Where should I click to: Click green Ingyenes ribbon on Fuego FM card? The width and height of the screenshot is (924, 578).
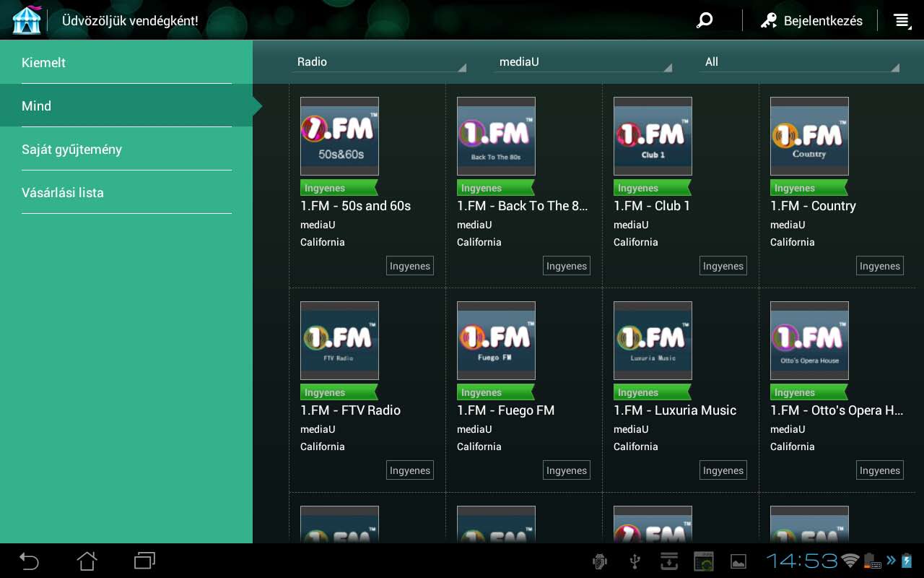[x=495, y=392]
